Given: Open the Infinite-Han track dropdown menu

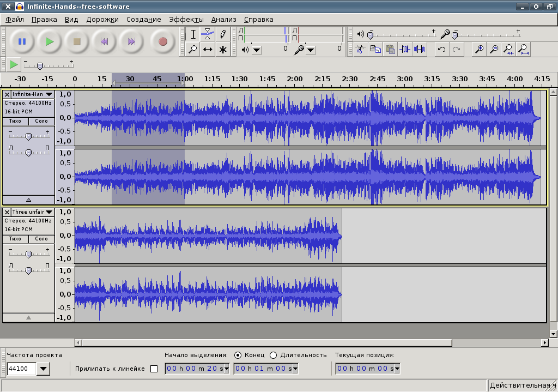Looking at the screenshot, I should [50, 94].
